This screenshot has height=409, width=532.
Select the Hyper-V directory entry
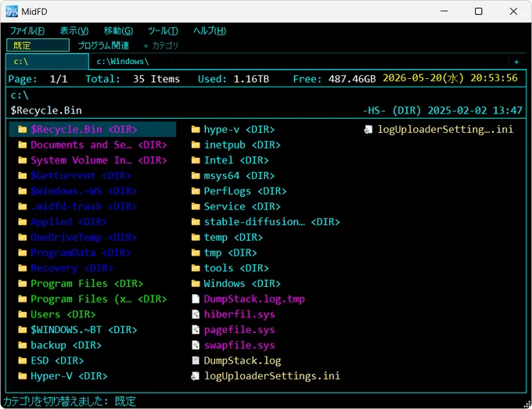tap(92, 376)
